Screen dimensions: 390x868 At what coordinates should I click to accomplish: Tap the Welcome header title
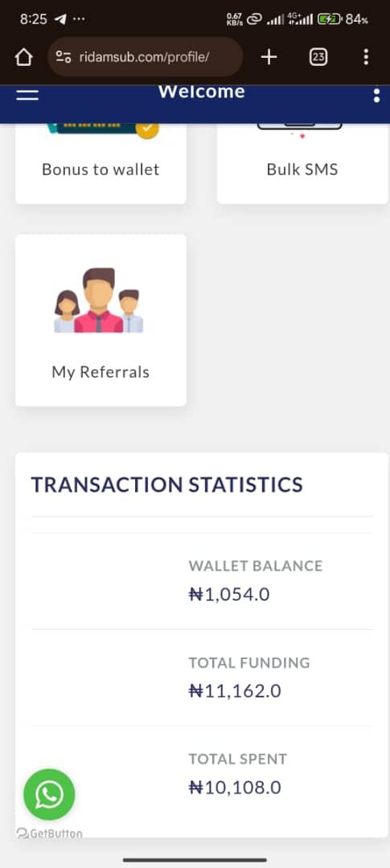point(202,92)
